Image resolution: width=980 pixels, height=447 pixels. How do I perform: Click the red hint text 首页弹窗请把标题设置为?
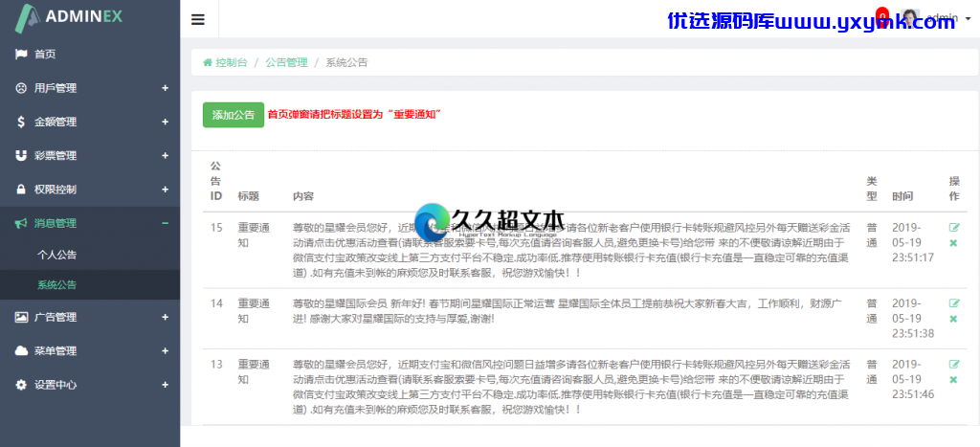click(354, 115)
